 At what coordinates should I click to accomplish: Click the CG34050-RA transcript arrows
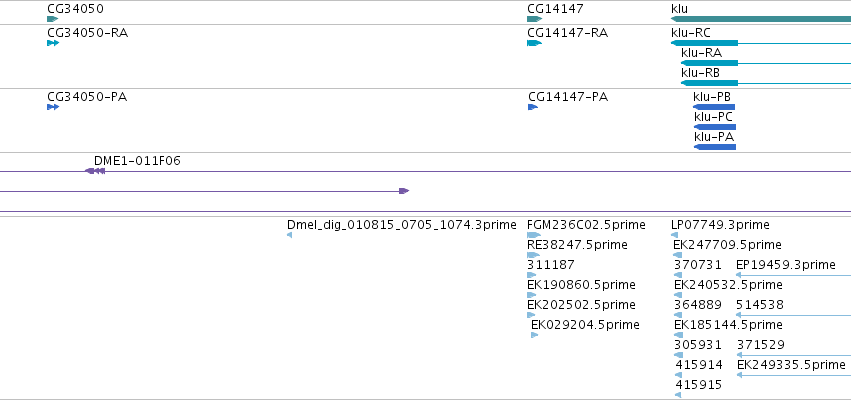click(x=53, y=43)
